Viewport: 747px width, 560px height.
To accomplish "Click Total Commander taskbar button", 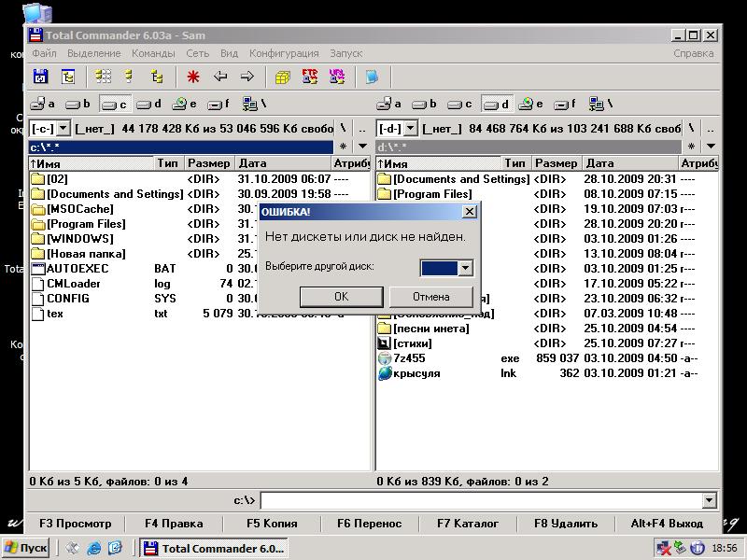I will (213, 548).
